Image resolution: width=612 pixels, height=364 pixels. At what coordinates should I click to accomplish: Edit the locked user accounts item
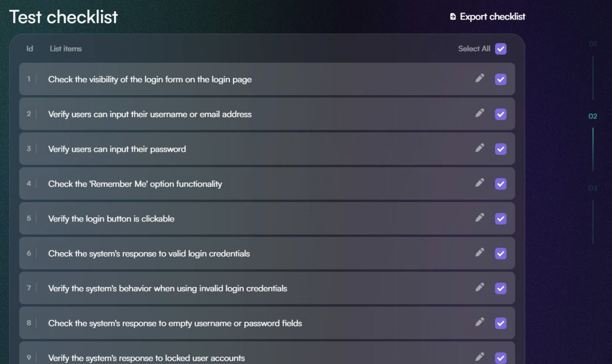[480, 357]
